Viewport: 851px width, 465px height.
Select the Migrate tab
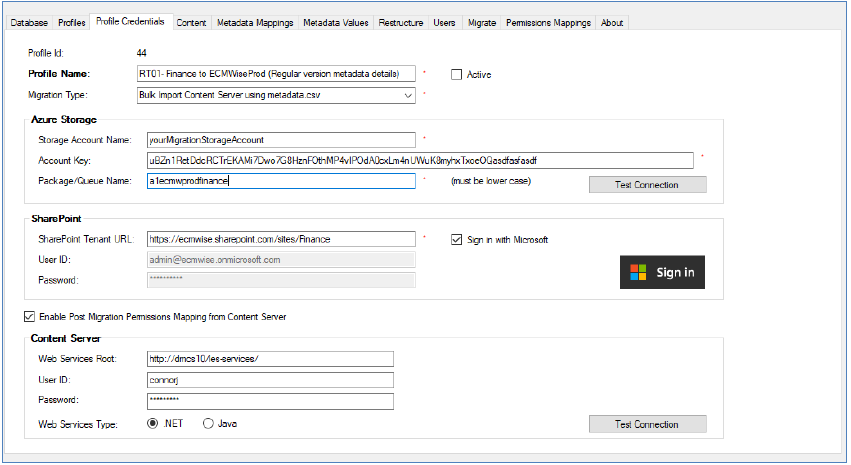[x=481, y=22]
